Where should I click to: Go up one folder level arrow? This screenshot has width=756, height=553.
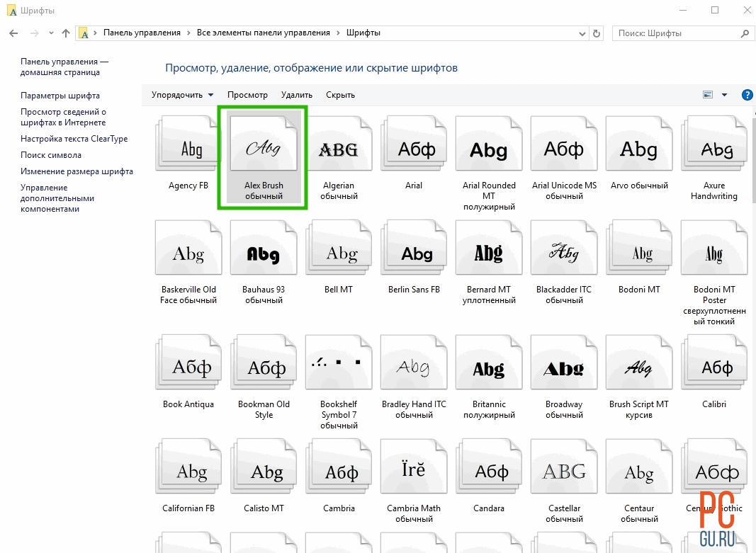tap(66, 33)
